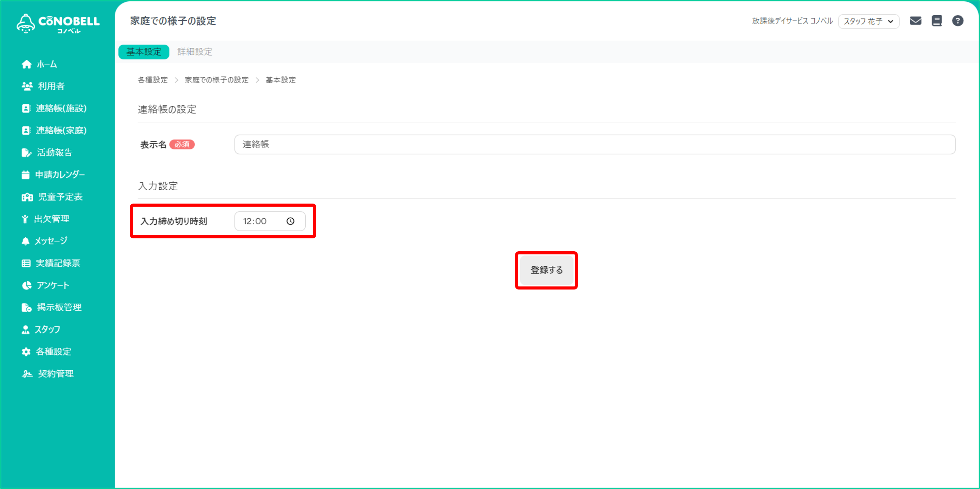The height and width of the screenshot is (489, 980).
Task: Click the 申請カレンダー calendar icon
Action: point(26,175)
